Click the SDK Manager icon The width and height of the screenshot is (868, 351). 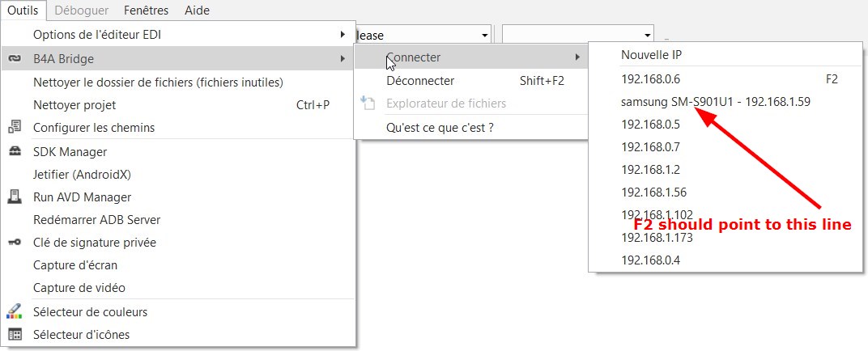15,152
